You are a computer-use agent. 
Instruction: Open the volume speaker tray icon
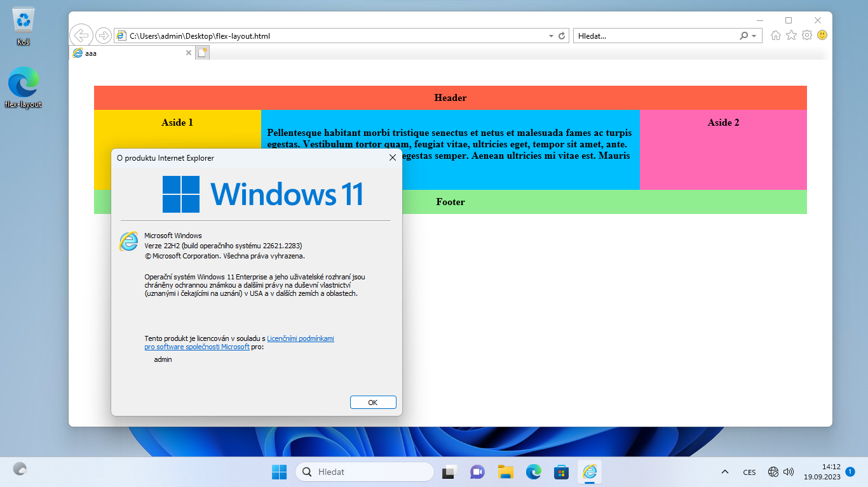tap(789, 472)
